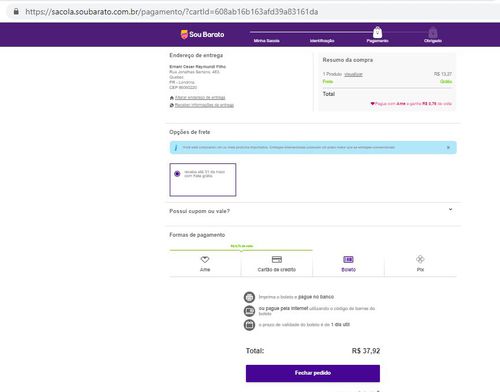The image size is (500, 392).
Task: Click the Formas de pagamento heading
Action: (197, 235)
